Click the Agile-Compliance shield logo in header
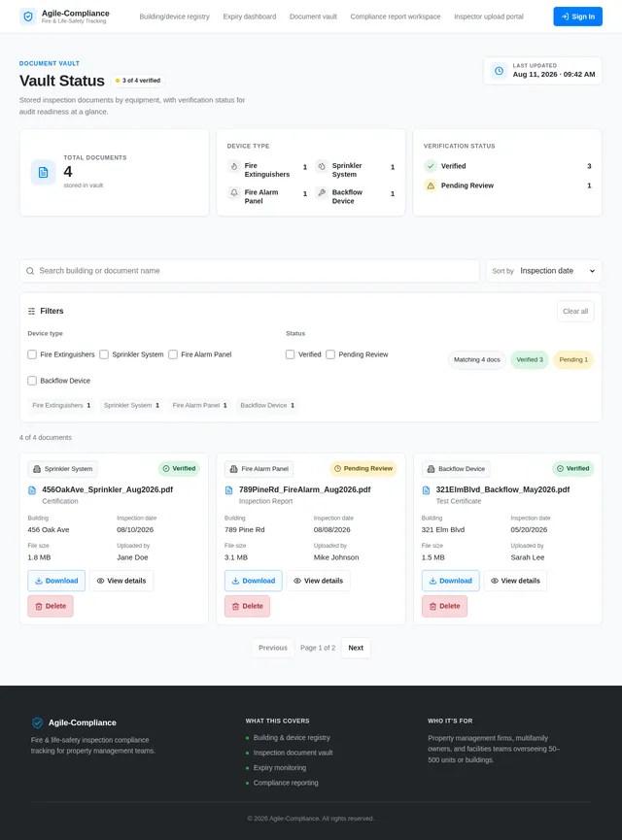This screenshot has height=840, width=622. coord(28,17)
